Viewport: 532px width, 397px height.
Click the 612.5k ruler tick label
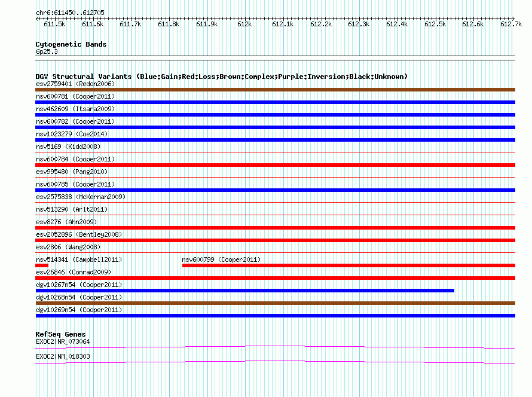pos(435,24)
